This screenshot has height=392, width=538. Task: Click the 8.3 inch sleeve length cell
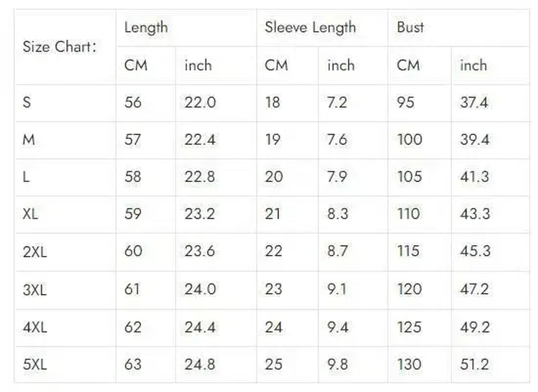click(x=337, y=214)
